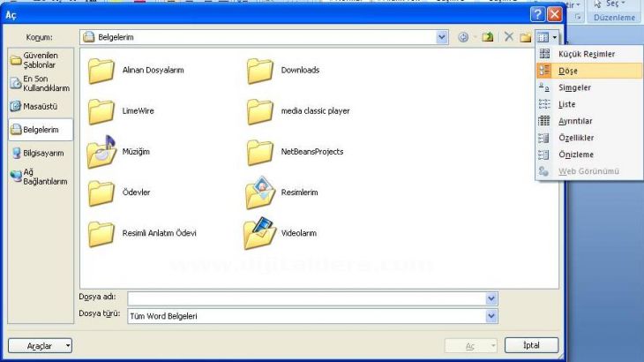Open En Son Kullandıklarım in sidebar

[41, 83]
